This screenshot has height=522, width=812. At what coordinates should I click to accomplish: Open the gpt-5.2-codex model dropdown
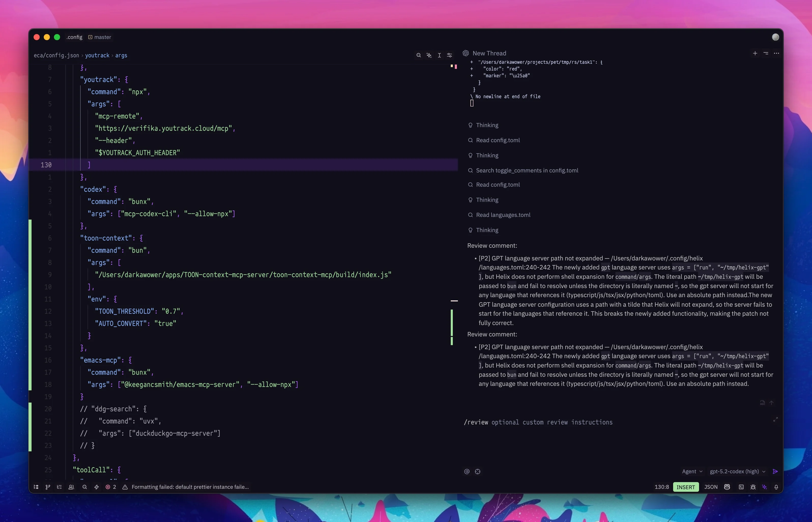click(x=736, y=471)
